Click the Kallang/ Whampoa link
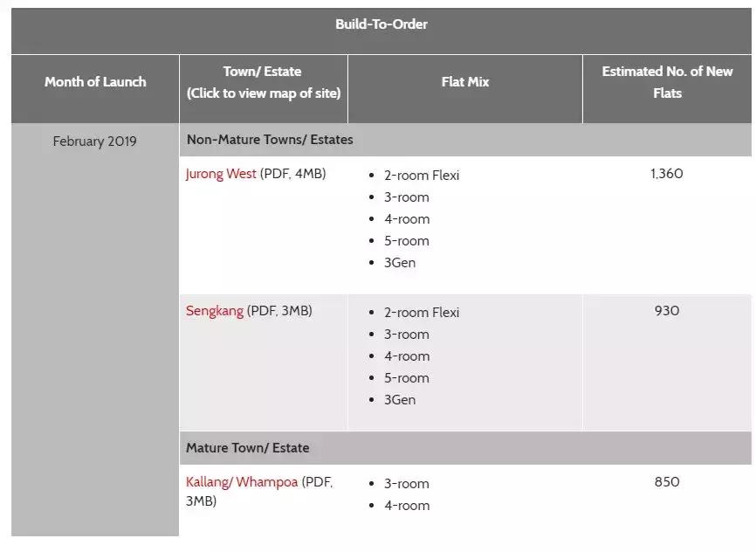756x552 pixels. [242, 482]
